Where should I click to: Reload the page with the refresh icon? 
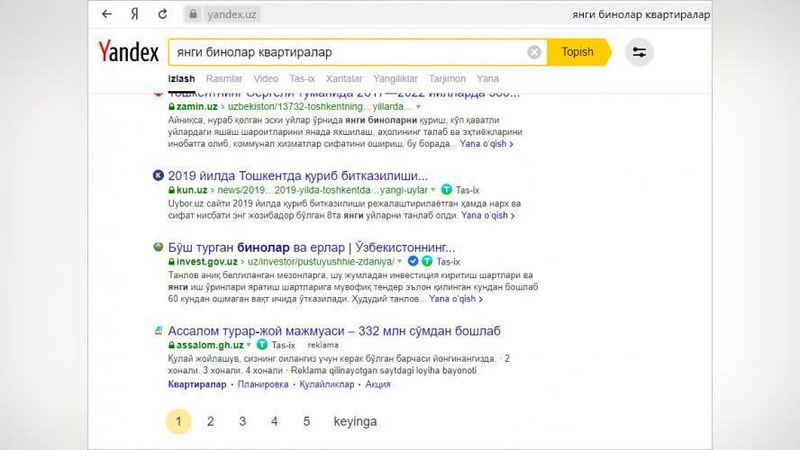(x=162, y=14)
